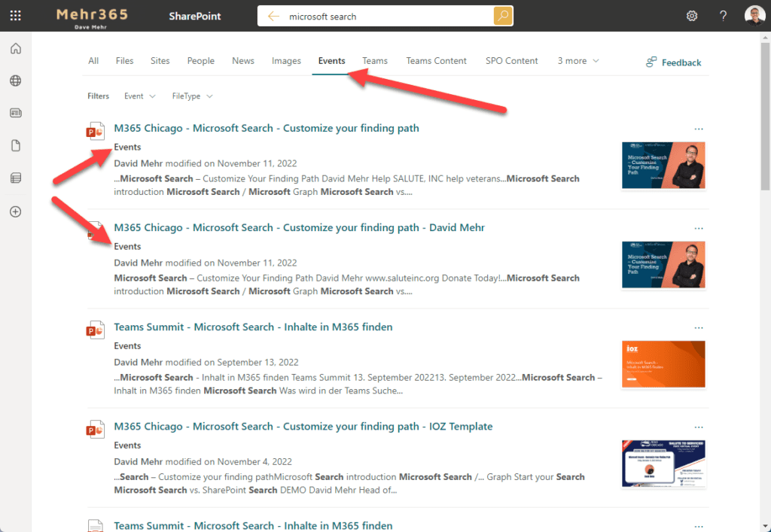Open the news icon in left rail
The image size is (771, 532).
[x=16, y=113]
